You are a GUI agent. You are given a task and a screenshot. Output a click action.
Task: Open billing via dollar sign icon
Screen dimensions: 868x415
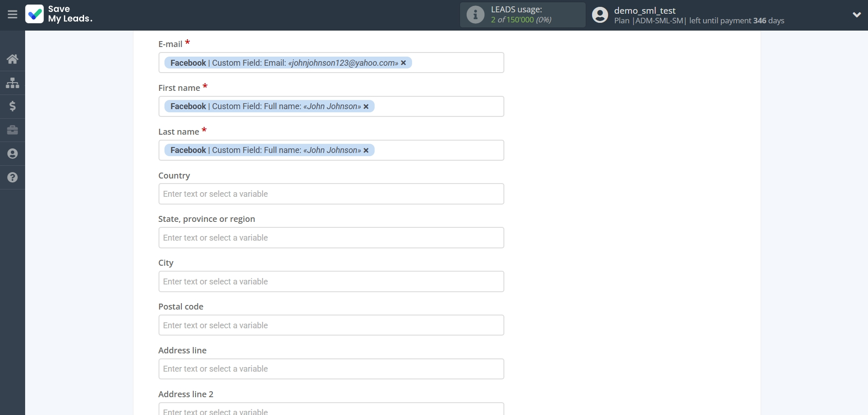coord(12,106)
